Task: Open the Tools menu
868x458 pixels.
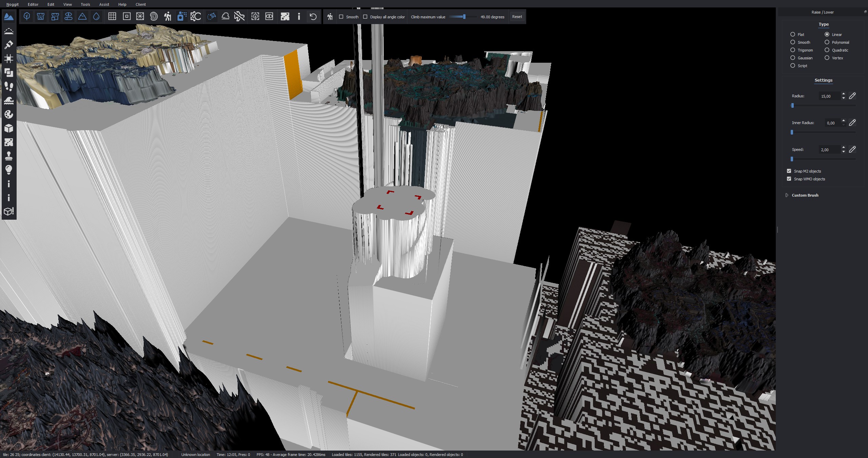Action: (85, 4)
